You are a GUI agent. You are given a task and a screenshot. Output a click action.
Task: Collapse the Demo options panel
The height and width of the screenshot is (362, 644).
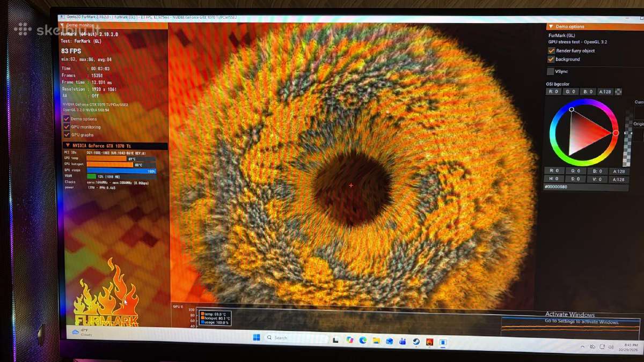[551, 26]
